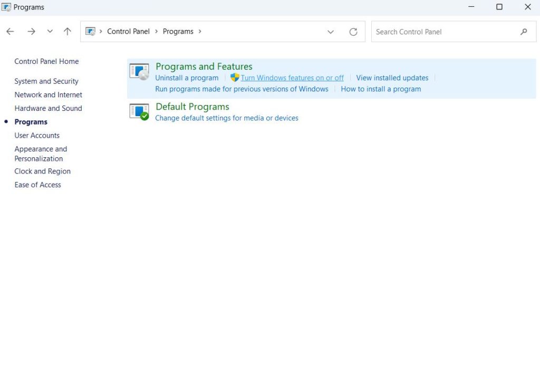
Task: Close the Programs window
Action: [527, 7]
